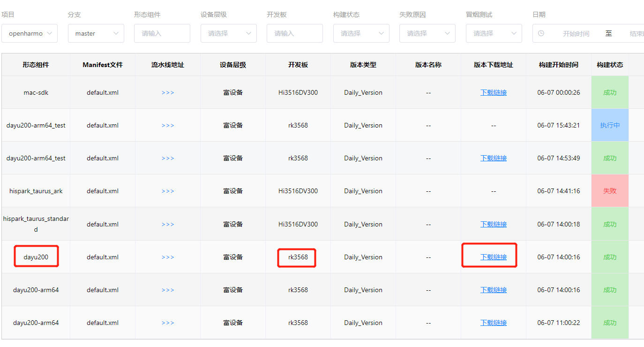This screenshot has height=347, width=644.
Task: Click the 开发板 filter input box
Action: coord(294,33)
